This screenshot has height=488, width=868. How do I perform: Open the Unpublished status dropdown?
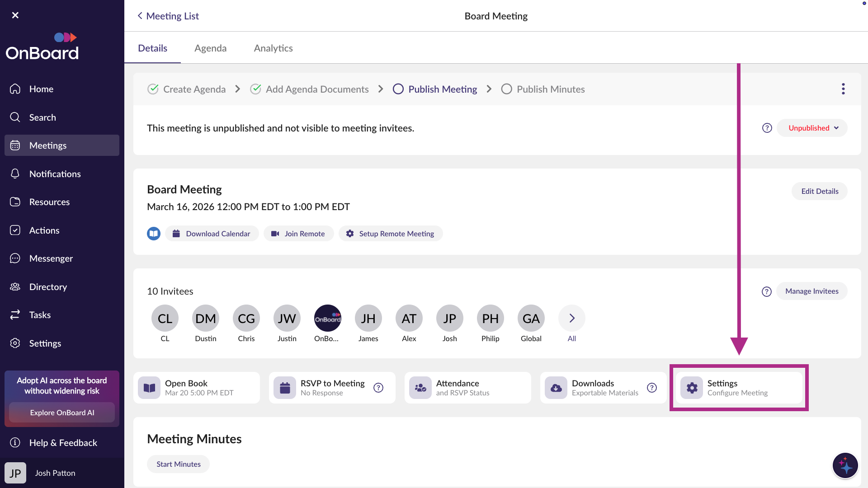pos(812,128)
